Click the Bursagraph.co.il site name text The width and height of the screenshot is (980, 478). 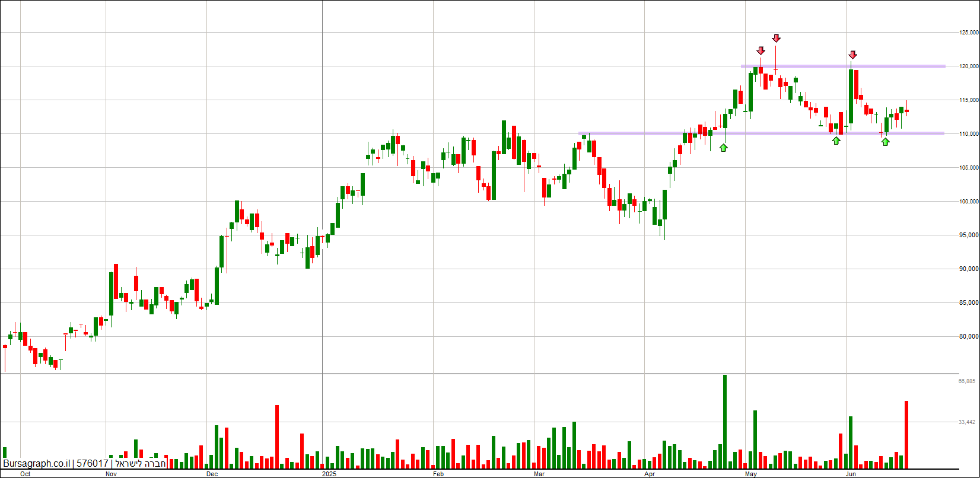pyautogui.click(x=37, y=464)
